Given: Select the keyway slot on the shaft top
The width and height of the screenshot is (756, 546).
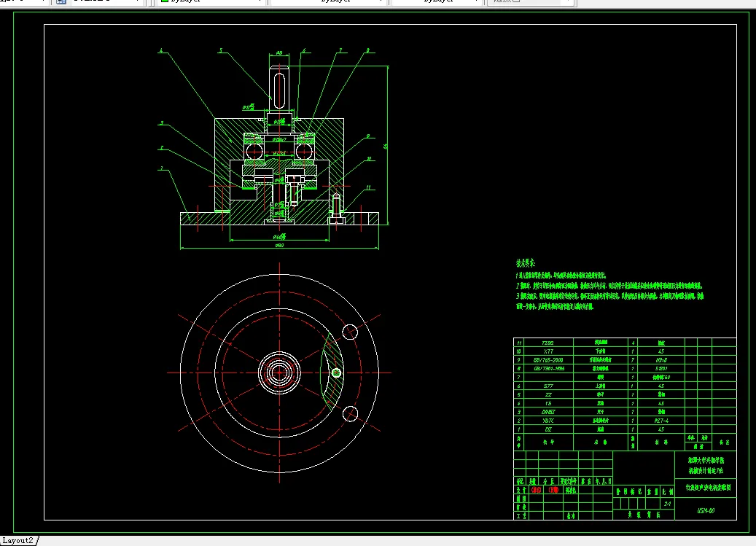Looking at the screenshot, I should [280, 90].
